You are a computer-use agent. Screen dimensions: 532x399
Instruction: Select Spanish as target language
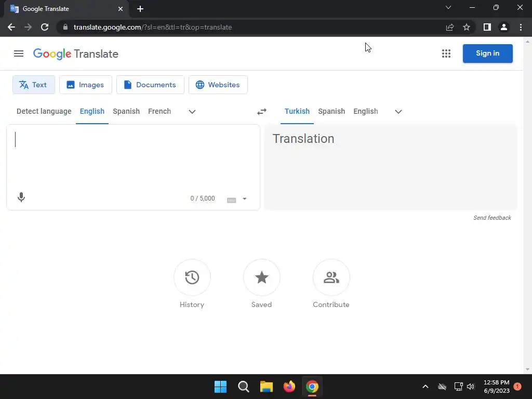[x=331, y=111]
